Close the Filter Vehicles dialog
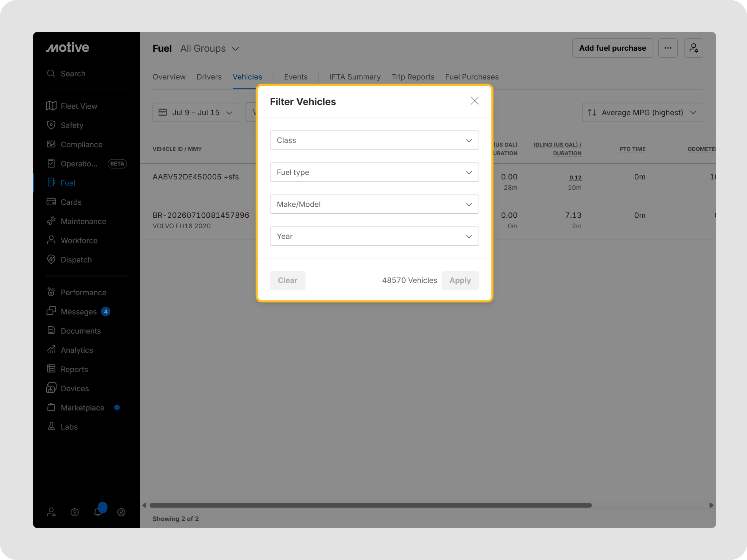The image size is (747, 560). point(475,101)
